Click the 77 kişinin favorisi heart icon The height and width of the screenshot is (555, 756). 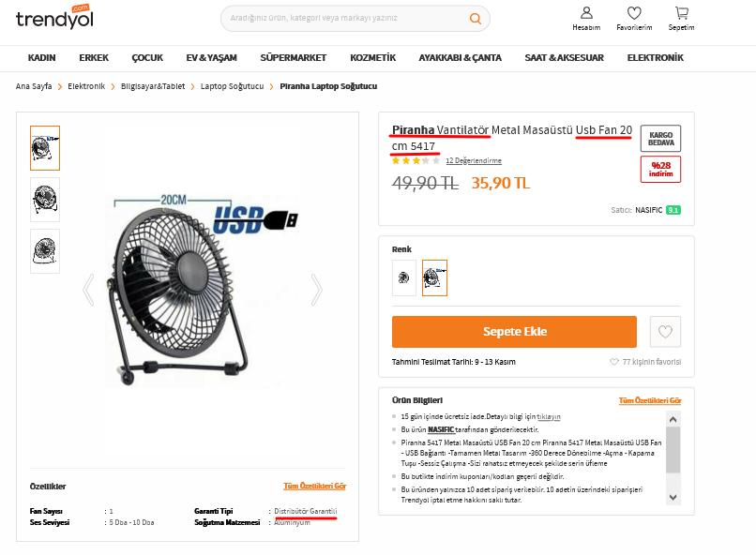pos(613,362)
